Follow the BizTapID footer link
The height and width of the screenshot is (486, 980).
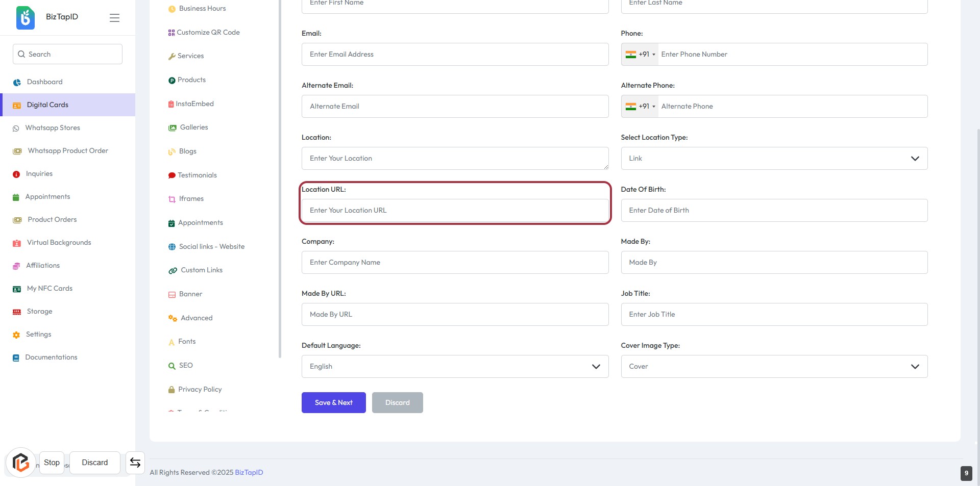249,473
